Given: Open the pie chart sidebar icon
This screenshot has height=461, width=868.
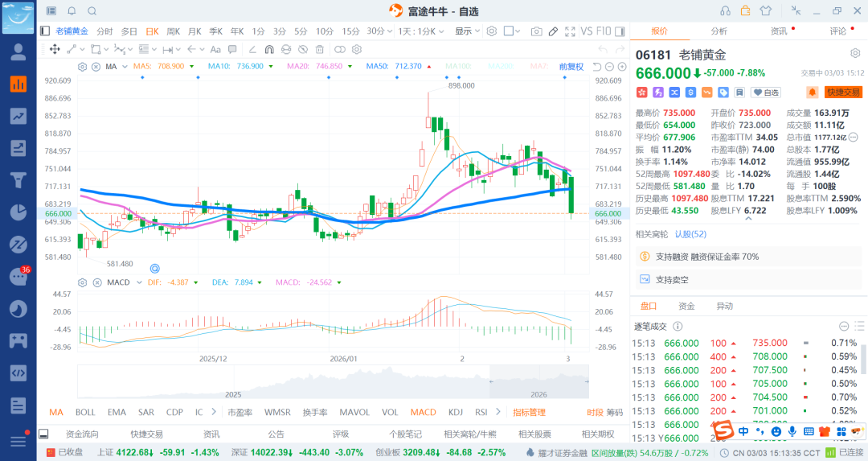Looking at the screenshot, I should pos(18,212).
